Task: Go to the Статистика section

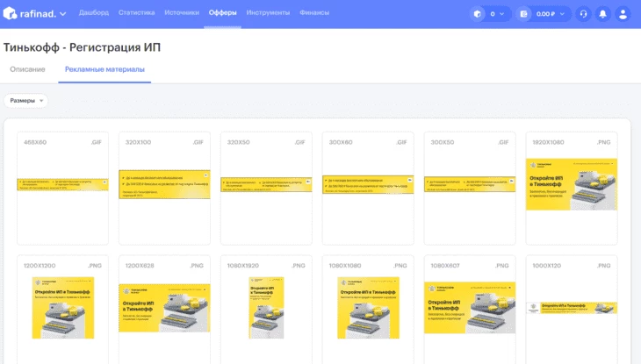Action: pyautogui.click(x=136, y=12)
